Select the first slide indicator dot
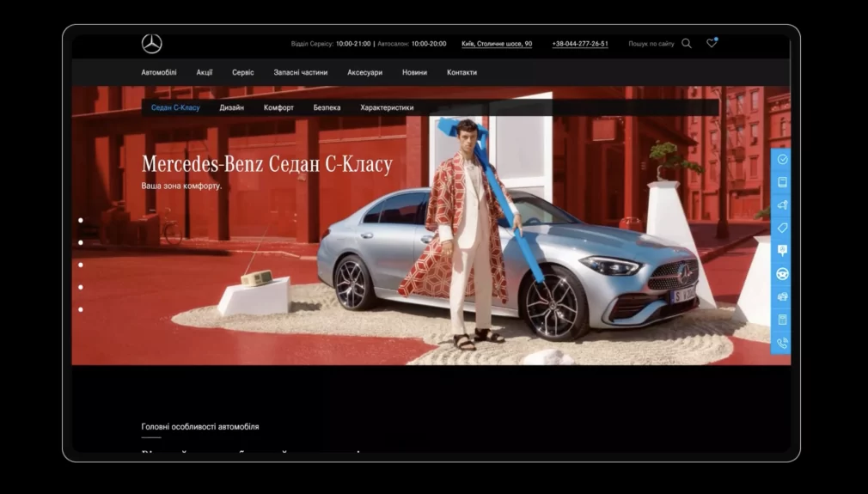The width and height of the screenshot is (868, 494). click(81, 220)
